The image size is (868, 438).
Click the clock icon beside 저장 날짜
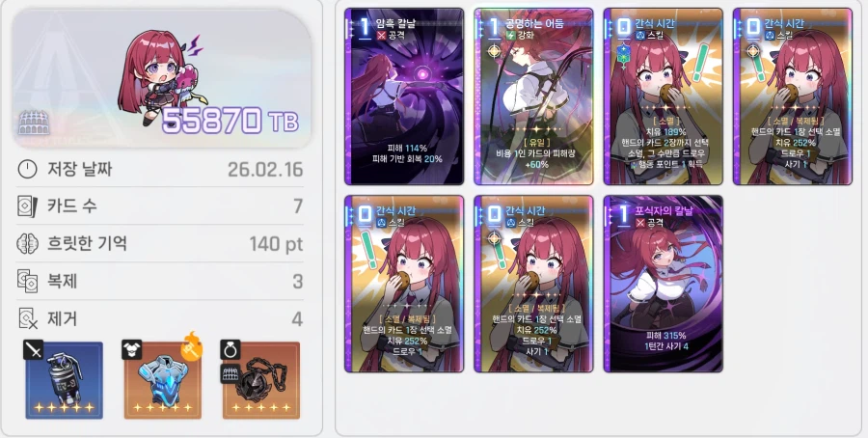(27, 169)
